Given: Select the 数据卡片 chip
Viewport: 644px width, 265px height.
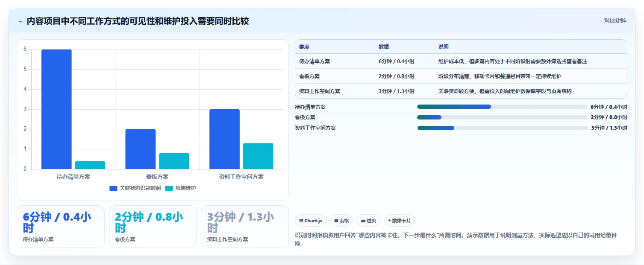Looking at the screenshot, I should [400, 221].
